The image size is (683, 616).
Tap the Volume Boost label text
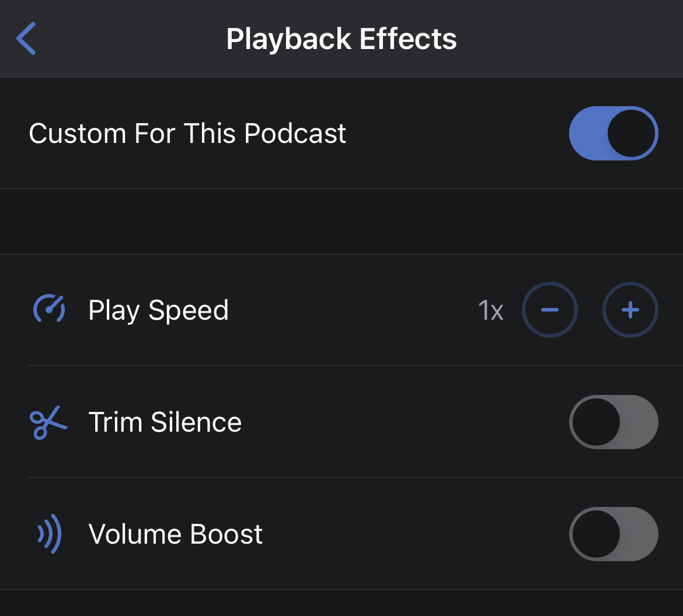pyautogui.click(x=175, y=534)
